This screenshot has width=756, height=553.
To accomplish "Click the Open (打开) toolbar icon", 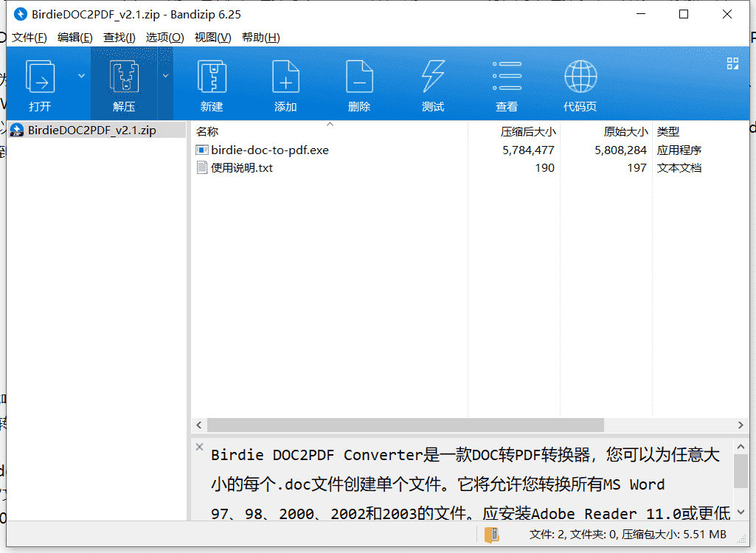I will pos(40,76).
